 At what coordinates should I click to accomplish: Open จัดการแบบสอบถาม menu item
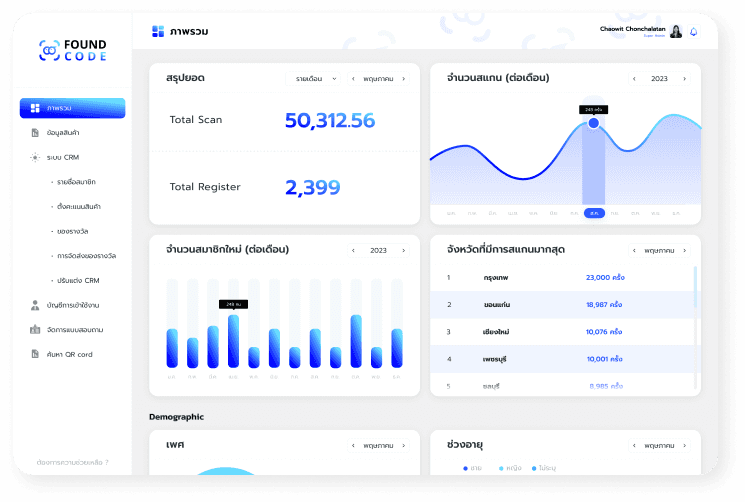(x=72, y=330)
